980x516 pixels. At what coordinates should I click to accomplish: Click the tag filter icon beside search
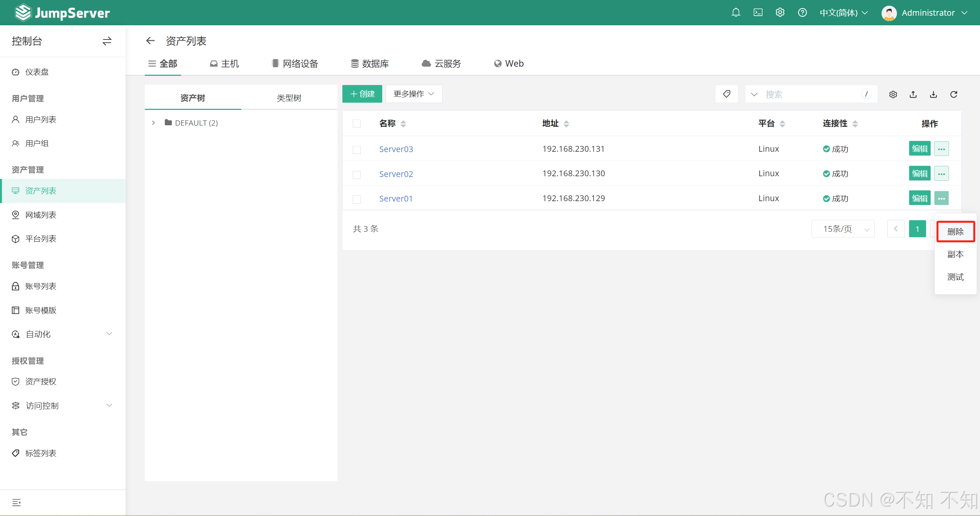[726, 94]
